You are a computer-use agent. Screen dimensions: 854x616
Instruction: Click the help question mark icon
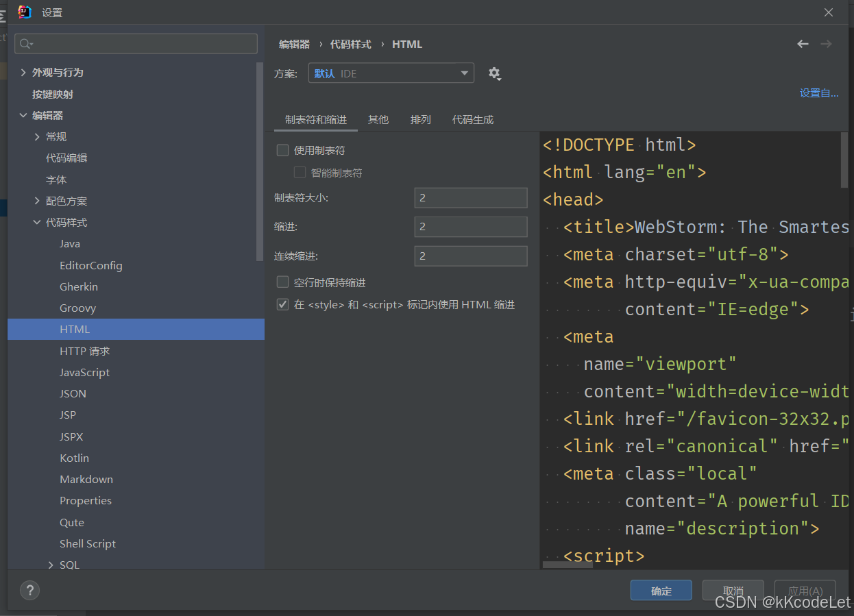click(x=29, y=590)
